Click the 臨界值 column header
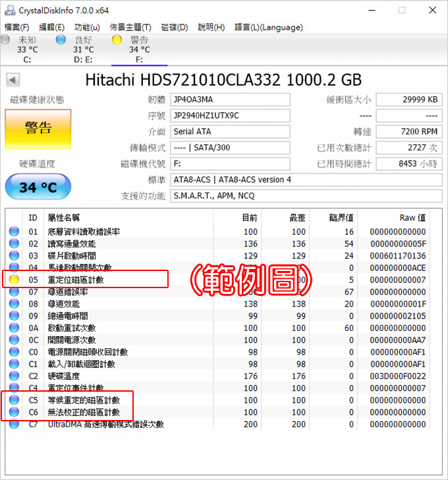 333,218
